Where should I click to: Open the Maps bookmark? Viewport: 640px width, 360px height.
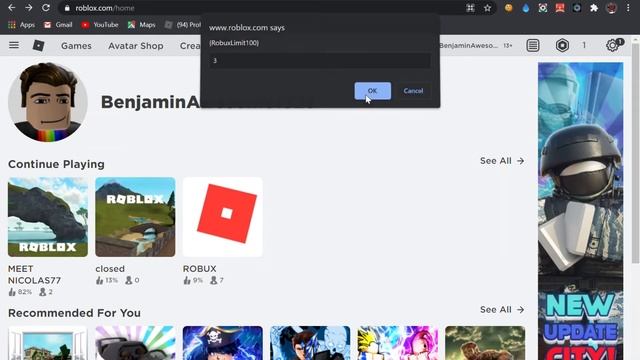coord(141,25)
